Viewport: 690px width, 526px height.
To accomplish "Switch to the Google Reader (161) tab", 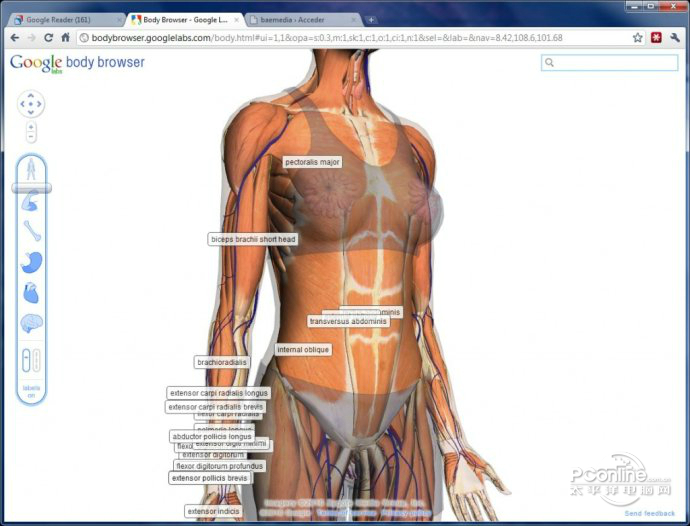I will point(66,20).
